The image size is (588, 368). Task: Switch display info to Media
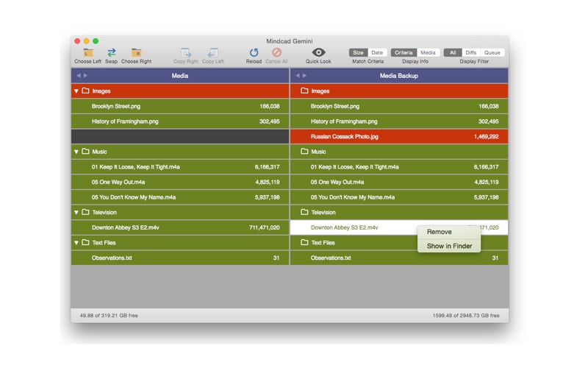[428, 52]
